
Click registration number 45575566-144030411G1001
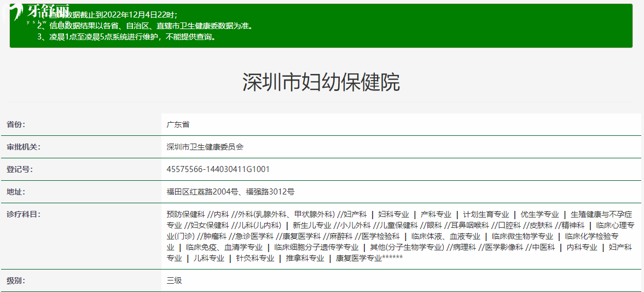pos(218,169)
